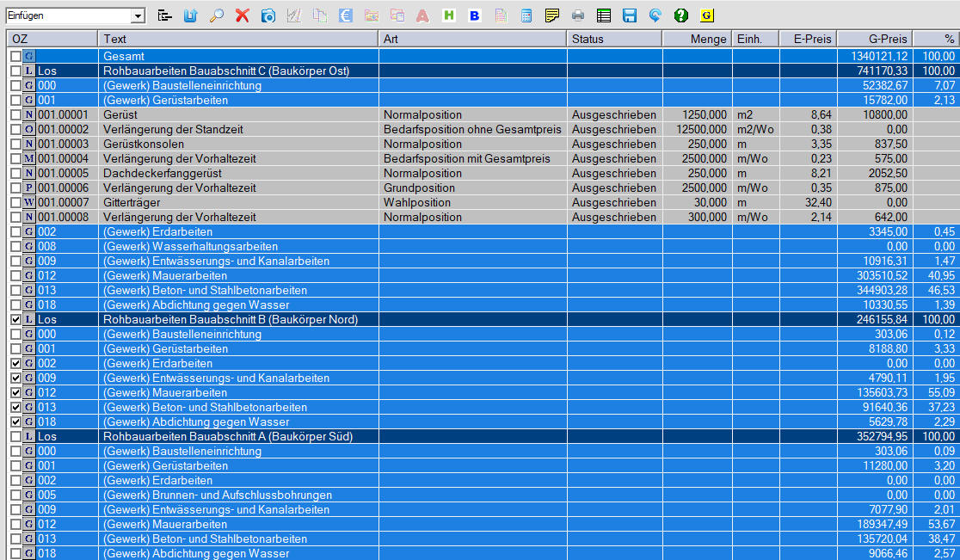The height and width of the screenshot is (560, 960).
Task: Click the G-Preis column header
Action: pyautogui.click(x=875, y=40)
